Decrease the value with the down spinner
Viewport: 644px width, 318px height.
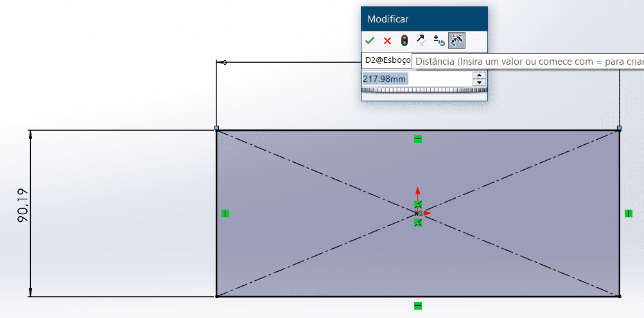click(479, 82)
